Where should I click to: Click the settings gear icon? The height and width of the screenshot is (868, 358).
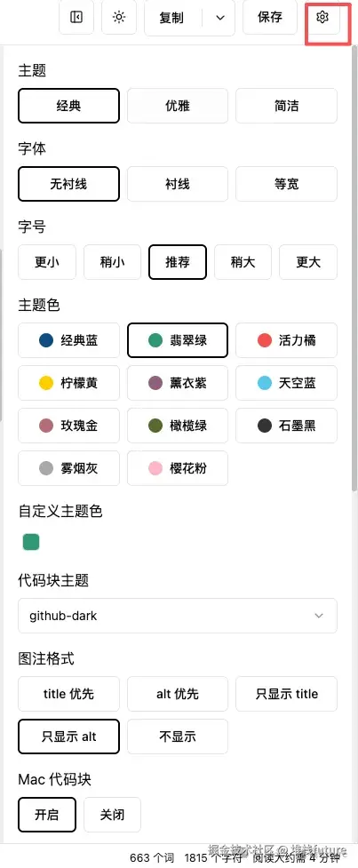(322, 18)
